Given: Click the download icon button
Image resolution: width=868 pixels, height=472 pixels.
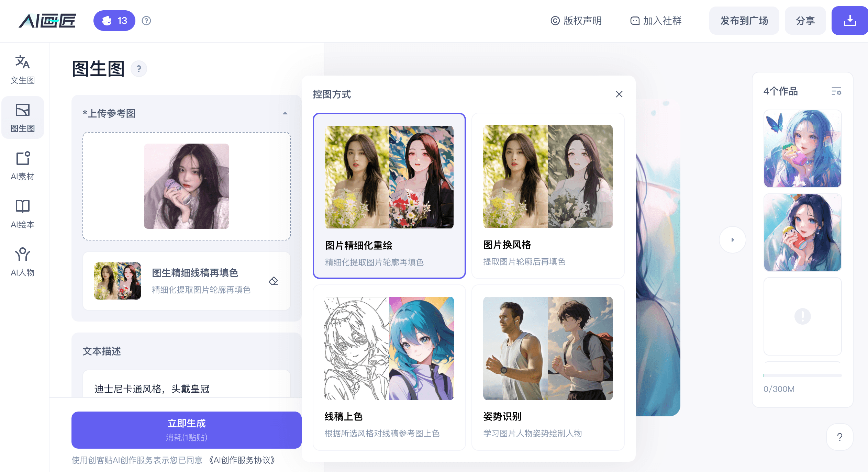Looking at the screenshot, I should point(850,21).
